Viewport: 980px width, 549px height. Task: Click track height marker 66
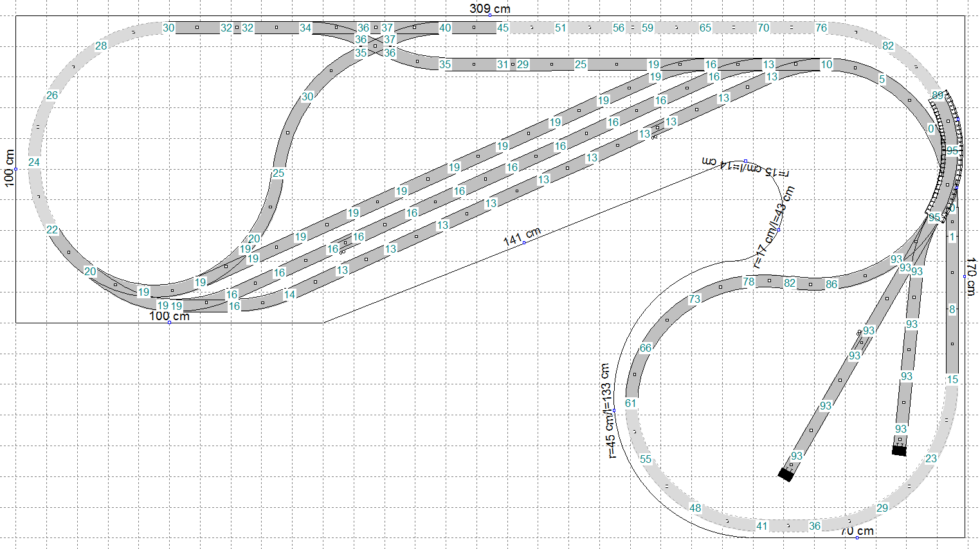(646, 348)
